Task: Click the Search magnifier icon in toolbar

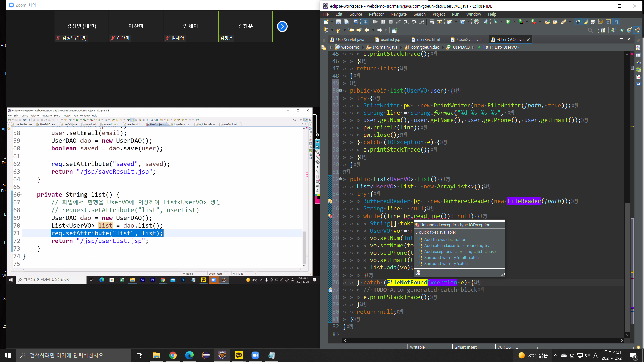Action: click(590, 30)
